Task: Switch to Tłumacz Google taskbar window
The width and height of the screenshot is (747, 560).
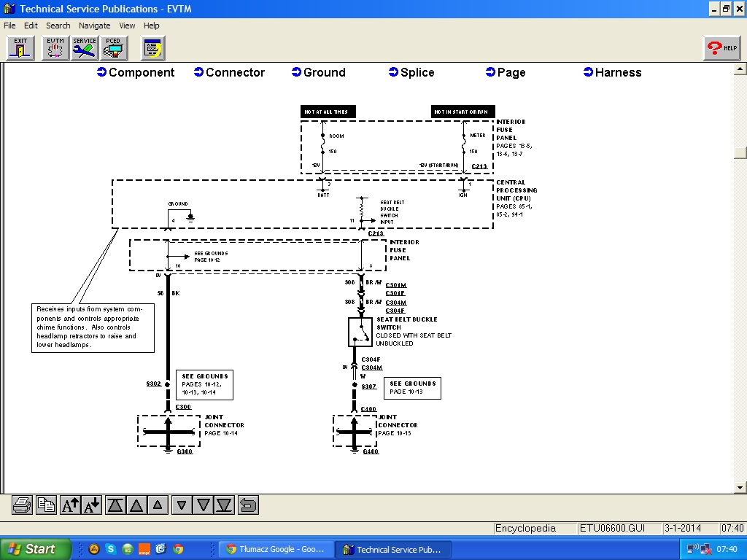Action: (276, 549)
